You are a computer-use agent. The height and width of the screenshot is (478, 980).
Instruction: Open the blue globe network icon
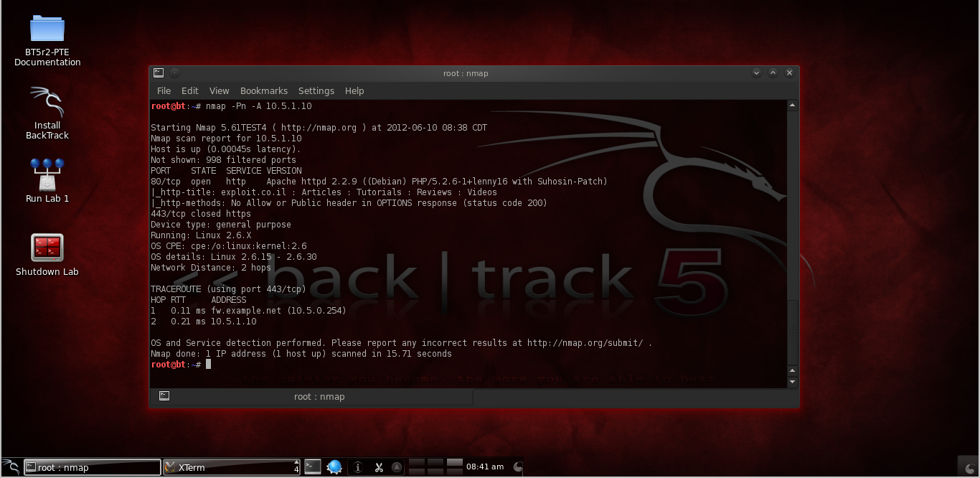334,467
